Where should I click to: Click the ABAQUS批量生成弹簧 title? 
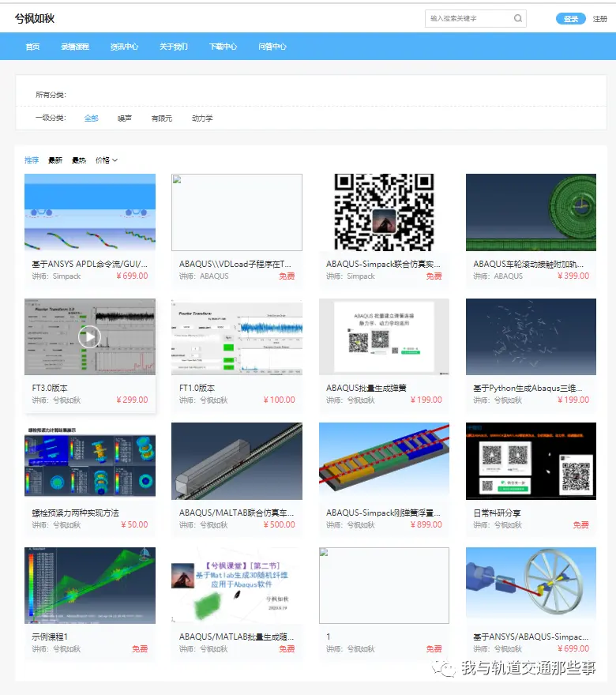[x=366, y=389]
